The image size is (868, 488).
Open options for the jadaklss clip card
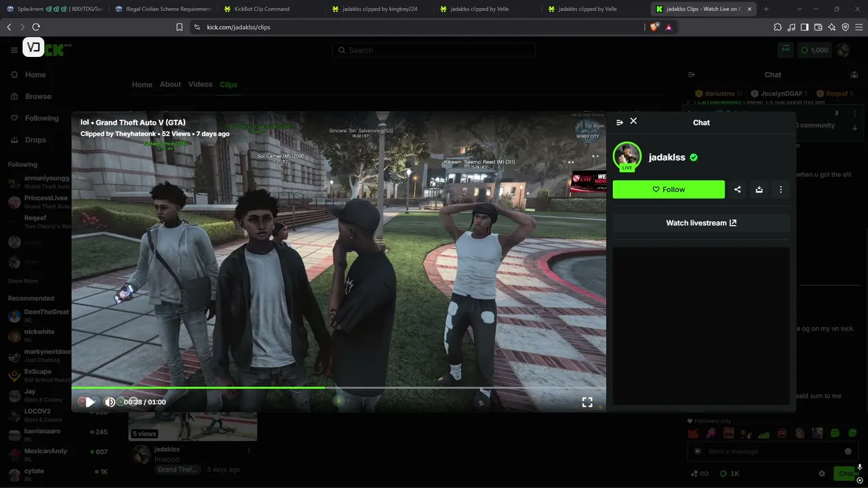pos(249,449)
